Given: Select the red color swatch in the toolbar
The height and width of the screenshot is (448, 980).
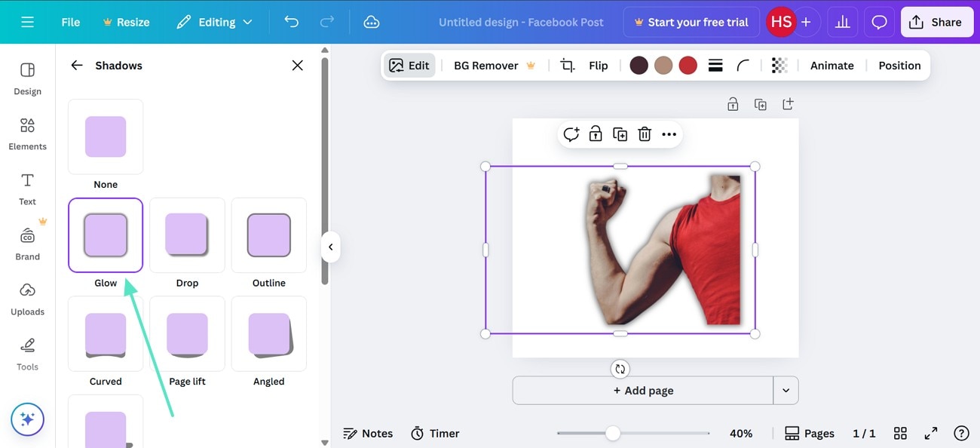Looking at the screenshot, I should pos(688,65).
